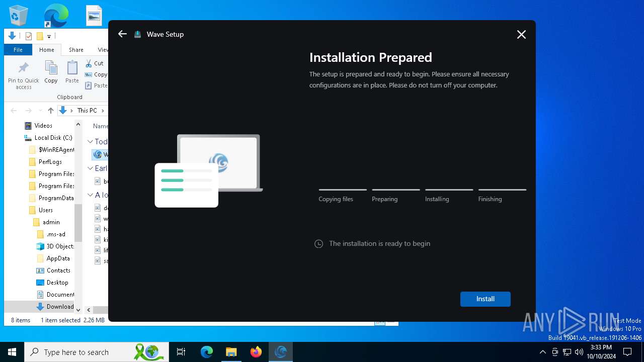Close the Wave Setup window
644x362 pixels.
point(521,34)
